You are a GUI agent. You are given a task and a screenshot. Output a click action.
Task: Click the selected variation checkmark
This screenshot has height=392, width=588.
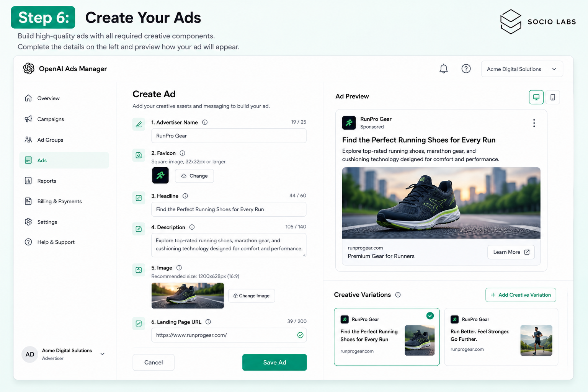pos(430,316)
